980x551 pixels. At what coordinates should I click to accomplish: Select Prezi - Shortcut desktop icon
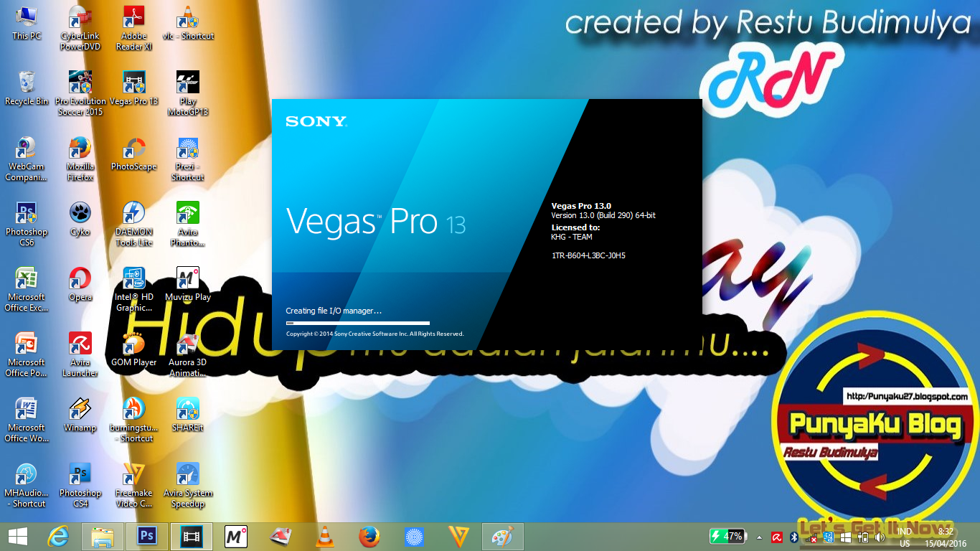188,159
